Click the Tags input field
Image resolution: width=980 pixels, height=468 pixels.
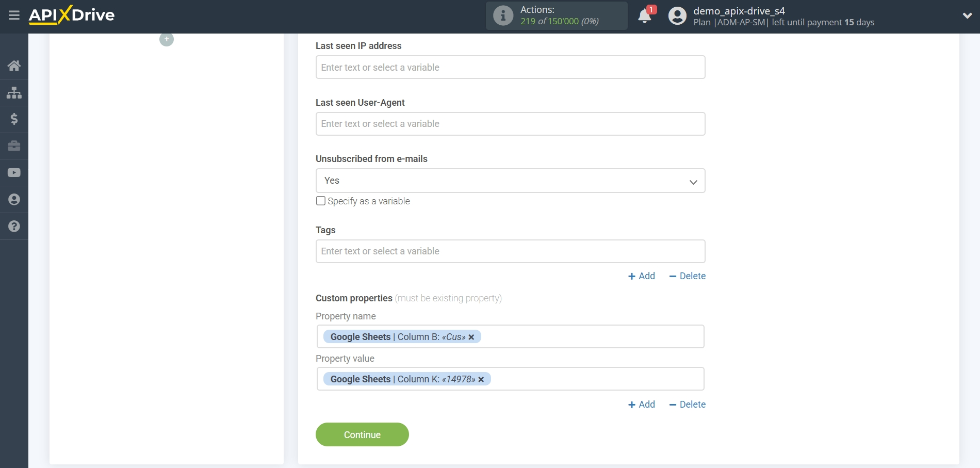tap(510, 251)
